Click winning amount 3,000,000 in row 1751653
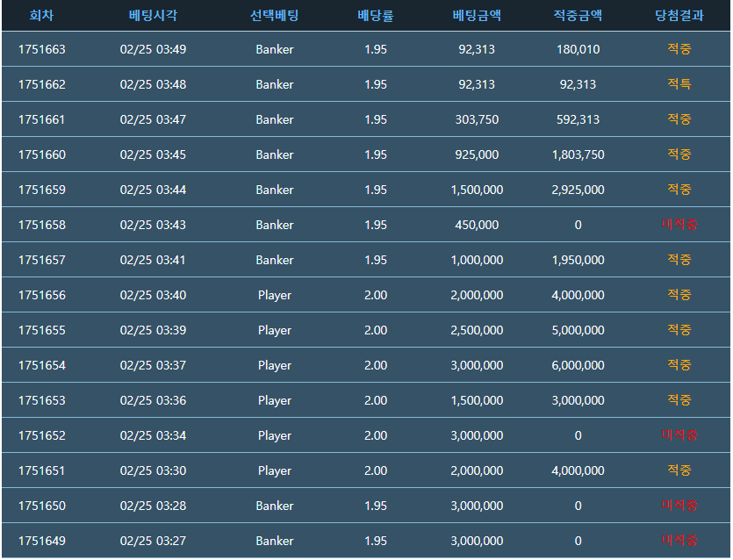733x560 pixels. tap(578, 400)
